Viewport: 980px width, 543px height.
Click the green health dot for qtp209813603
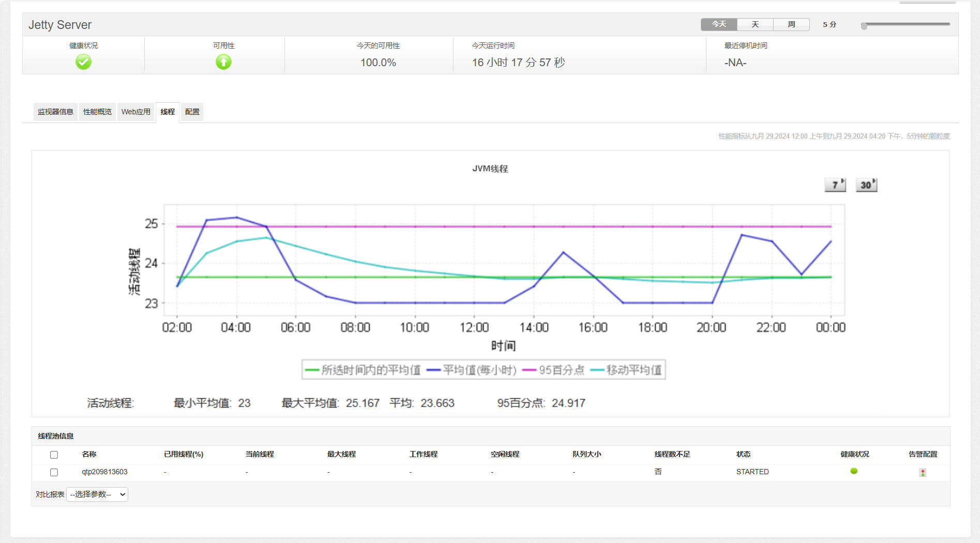click(x=854, y=471)
